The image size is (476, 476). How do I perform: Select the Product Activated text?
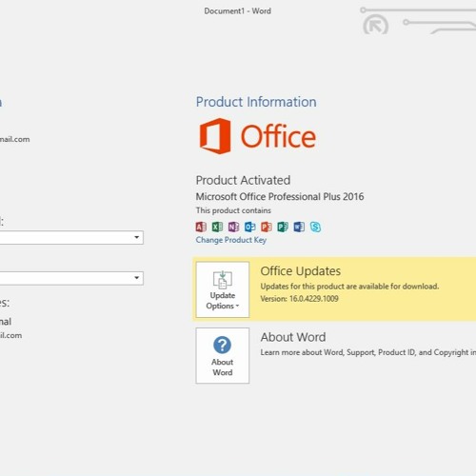coord(243,180)
